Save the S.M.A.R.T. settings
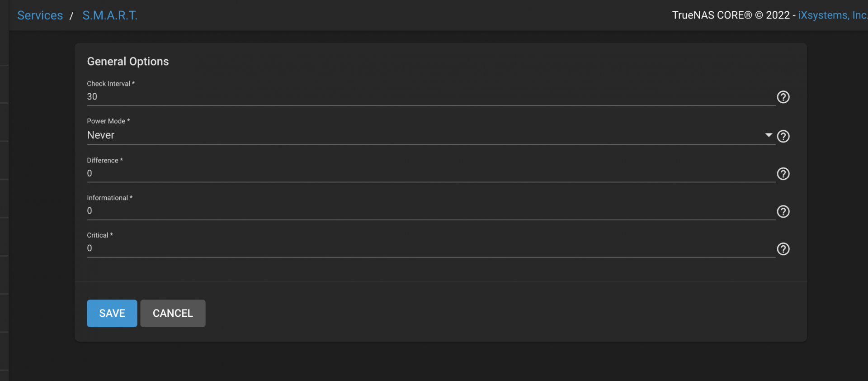This screenshot has width=868, height=381. pyautogui.click(x=112, y=313)
